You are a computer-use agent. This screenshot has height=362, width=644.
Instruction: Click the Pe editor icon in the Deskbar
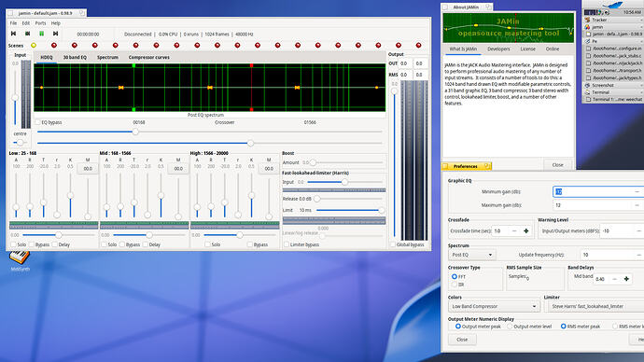(x=587, y=41)
